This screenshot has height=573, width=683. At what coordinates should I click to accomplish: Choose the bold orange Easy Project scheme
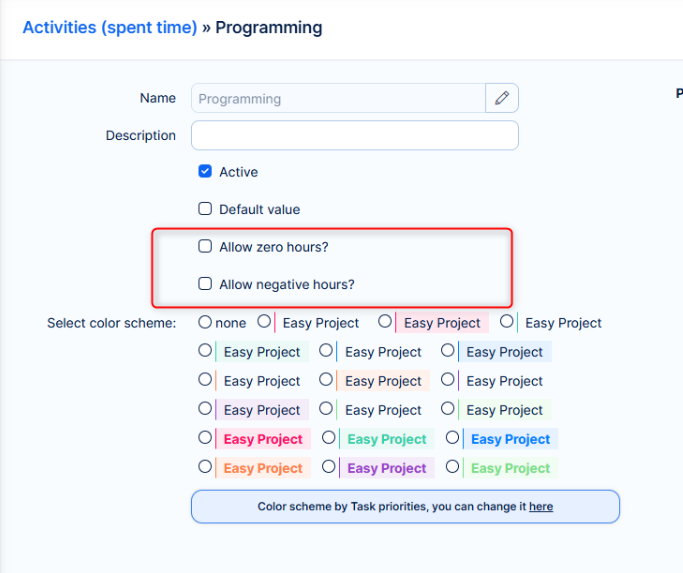pos(206,467)
